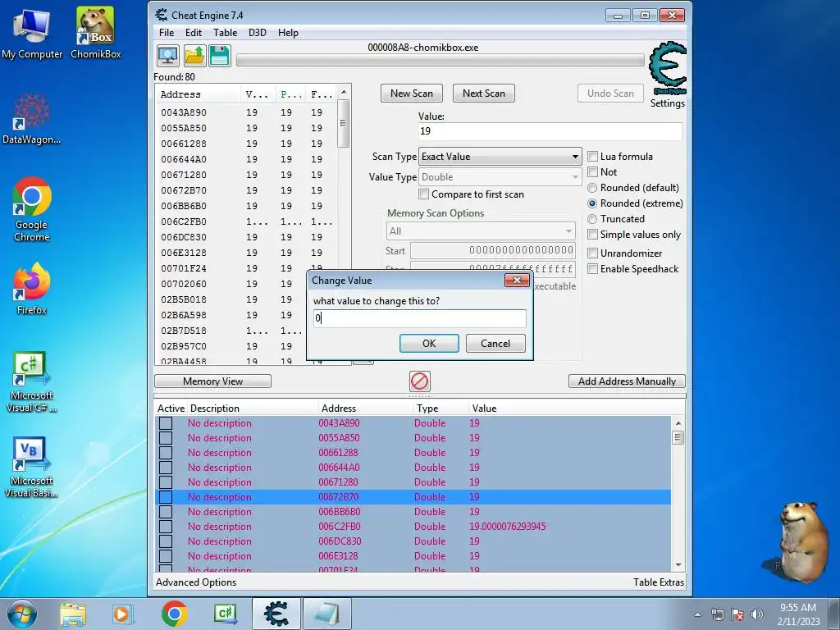Screen dimensions: 840x630
Task: Select address table row 006C2FB0
Action: pos(413,527)
